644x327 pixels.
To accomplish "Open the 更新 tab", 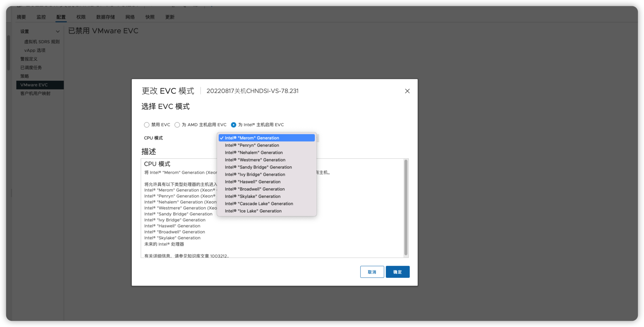I will tap(170, 17).
